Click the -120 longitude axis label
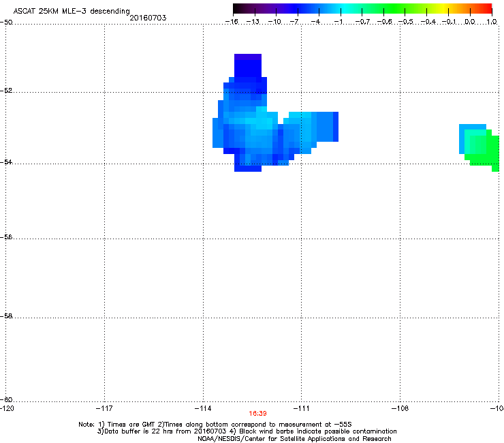The image size is (504, 443). click(x=7, y=408)
